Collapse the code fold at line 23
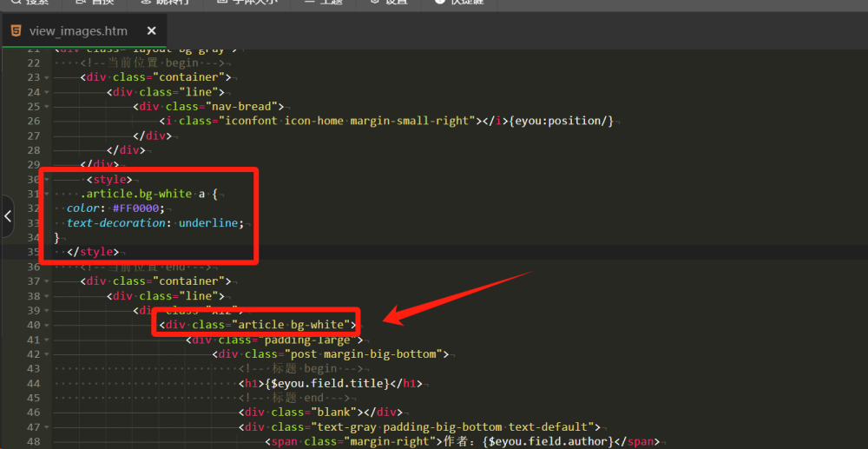 [x=47, y=77]
